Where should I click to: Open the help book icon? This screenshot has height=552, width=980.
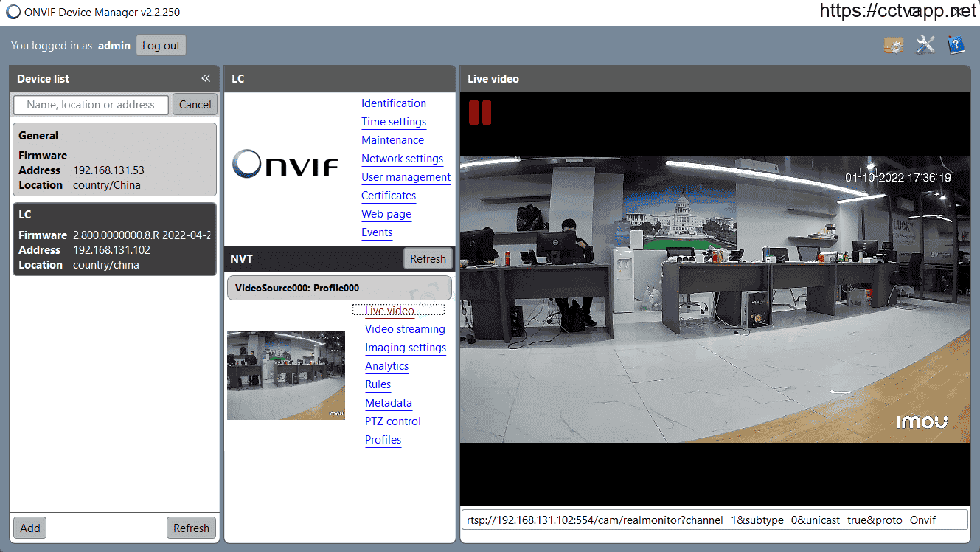point(956,45)
